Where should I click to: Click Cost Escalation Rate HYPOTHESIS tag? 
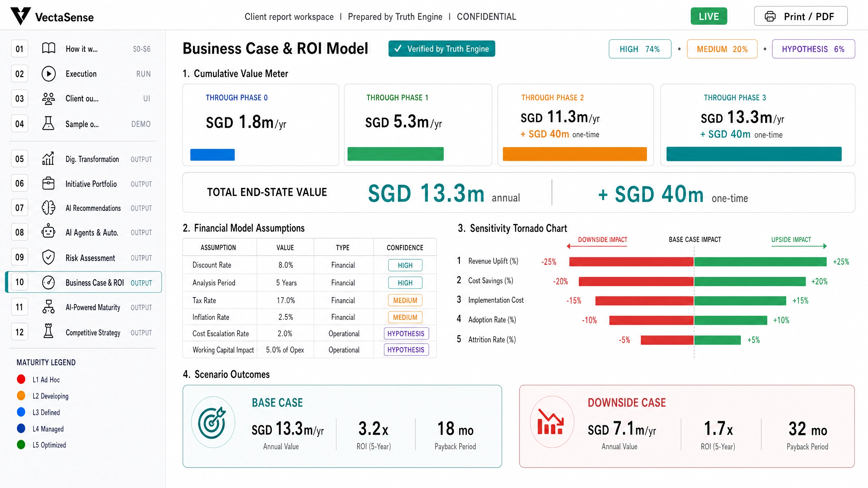click(406, 333)
